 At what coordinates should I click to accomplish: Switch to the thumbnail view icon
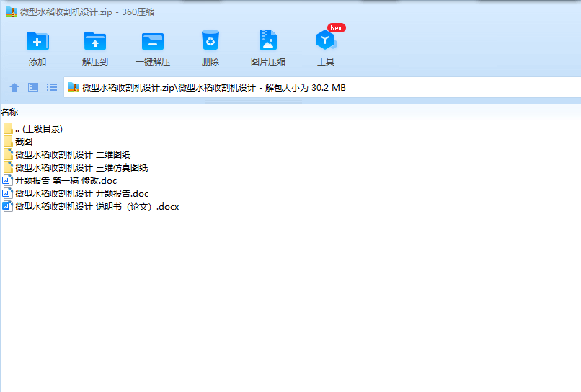pos(33,87)
